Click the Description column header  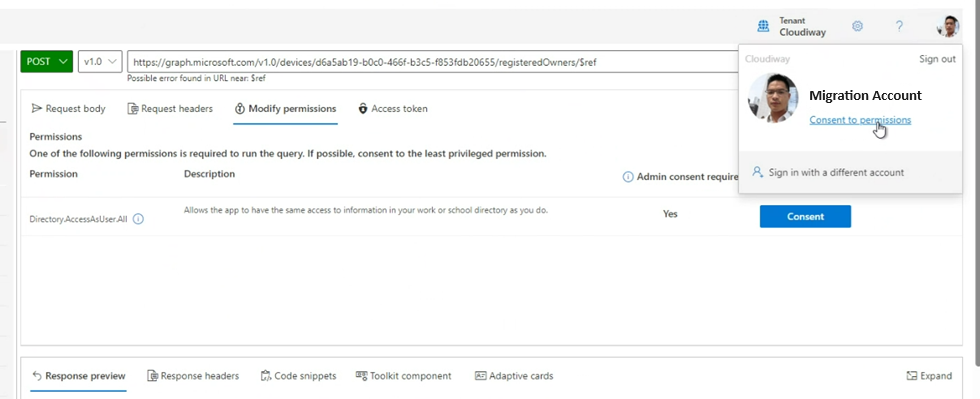coord(209,174)
